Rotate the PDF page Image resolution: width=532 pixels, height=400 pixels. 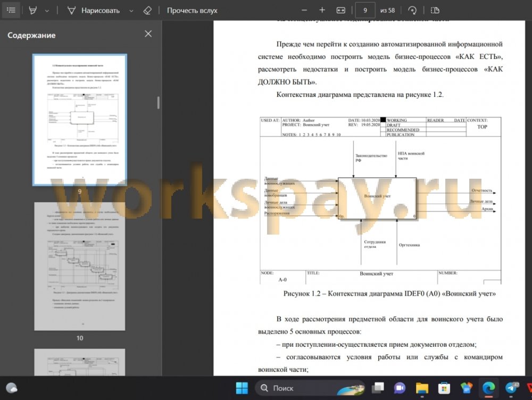(412, 10)
